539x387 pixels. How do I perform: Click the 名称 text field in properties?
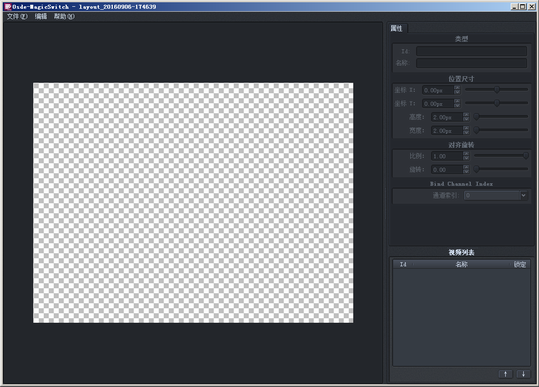pyautogui.click(x=471, y=63)
